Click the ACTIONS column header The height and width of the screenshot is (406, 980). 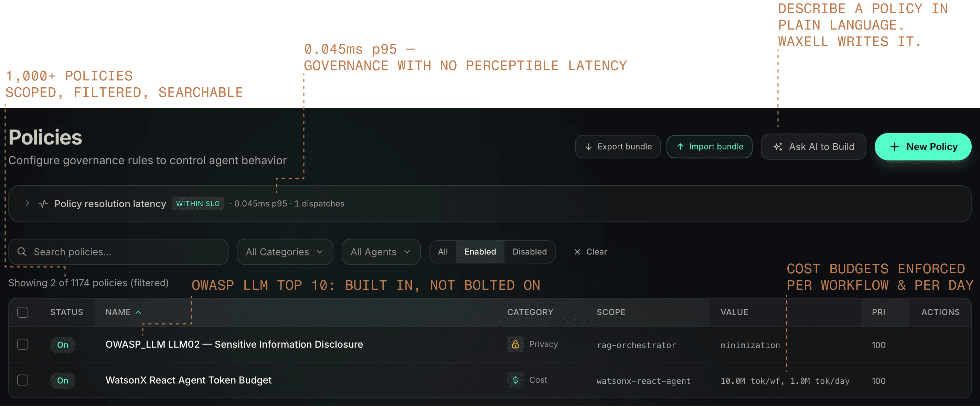point(940,312)
